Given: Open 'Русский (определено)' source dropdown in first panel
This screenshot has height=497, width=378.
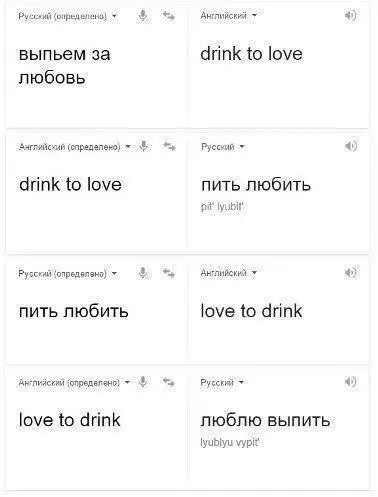Looking at the screenshot, I should (68, 16).
